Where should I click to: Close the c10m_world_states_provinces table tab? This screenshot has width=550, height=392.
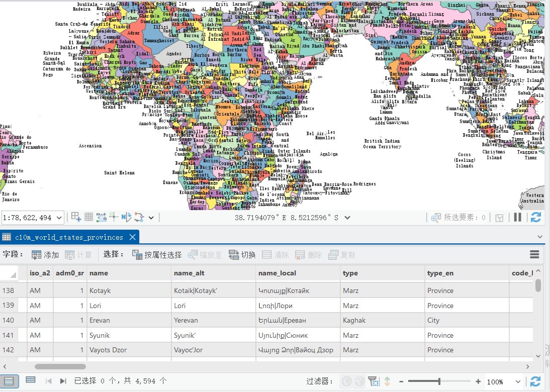click(x=133, y=237)
